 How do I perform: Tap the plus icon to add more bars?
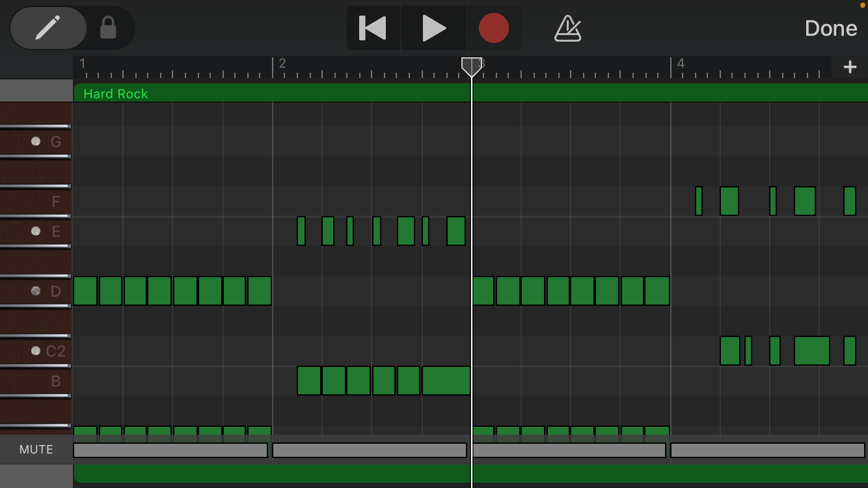click(x=850, y=66)
